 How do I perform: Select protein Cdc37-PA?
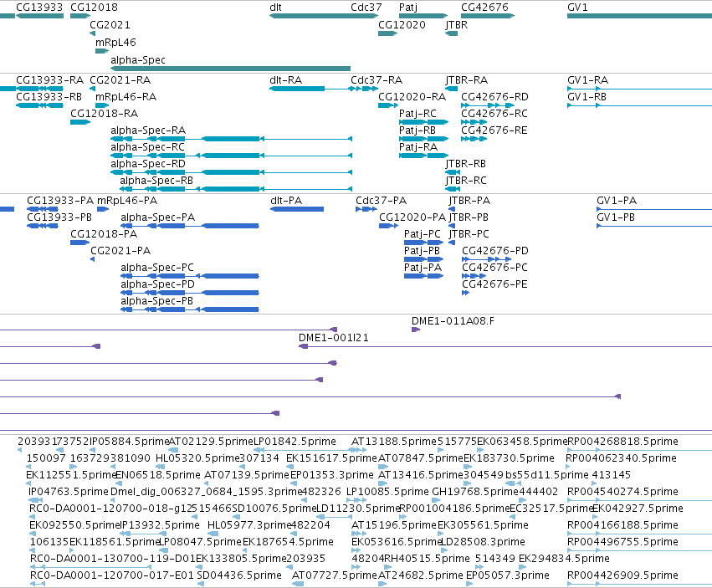366,209
